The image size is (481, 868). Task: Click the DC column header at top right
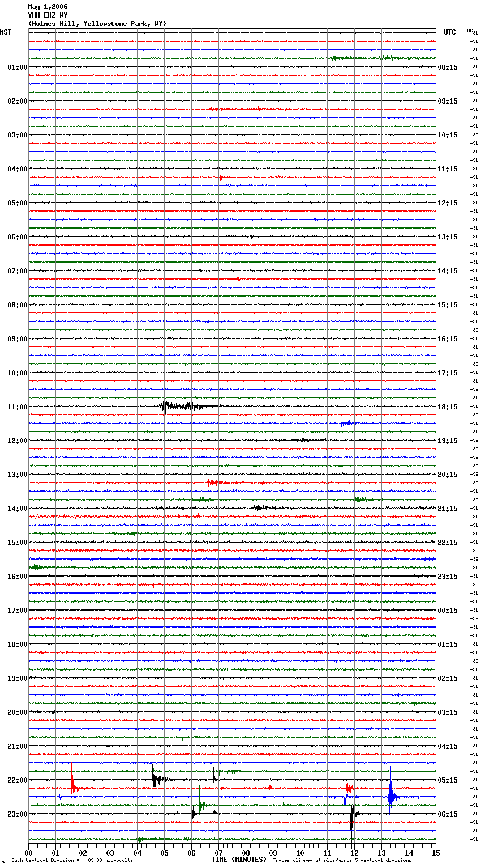470,31
